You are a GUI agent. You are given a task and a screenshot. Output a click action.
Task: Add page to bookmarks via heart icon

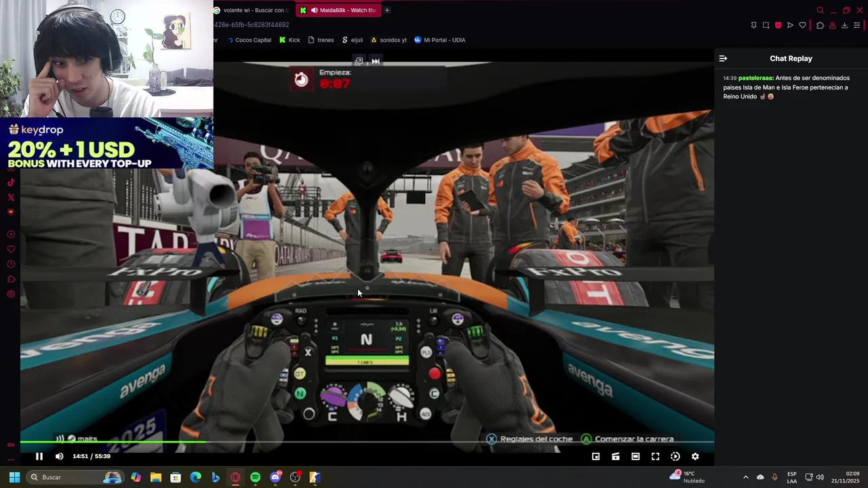coord(802,25)
